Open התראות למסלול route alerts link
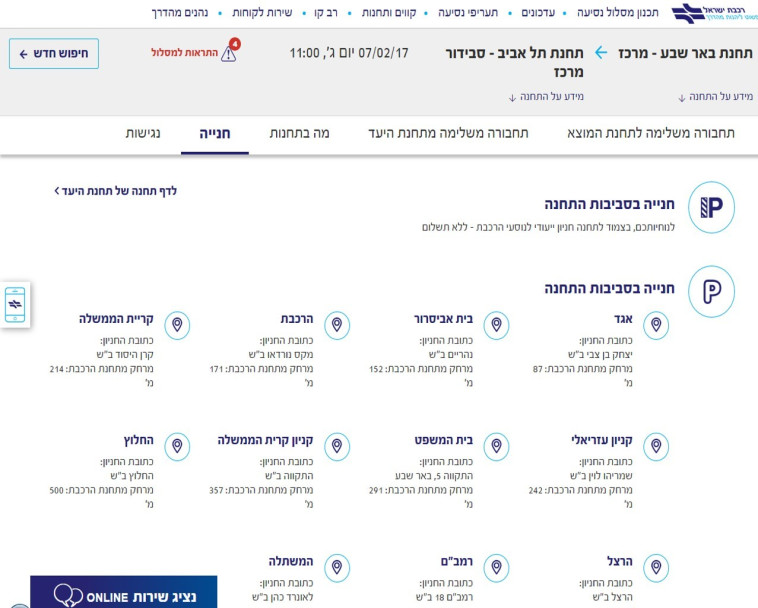 pos(185,52)
